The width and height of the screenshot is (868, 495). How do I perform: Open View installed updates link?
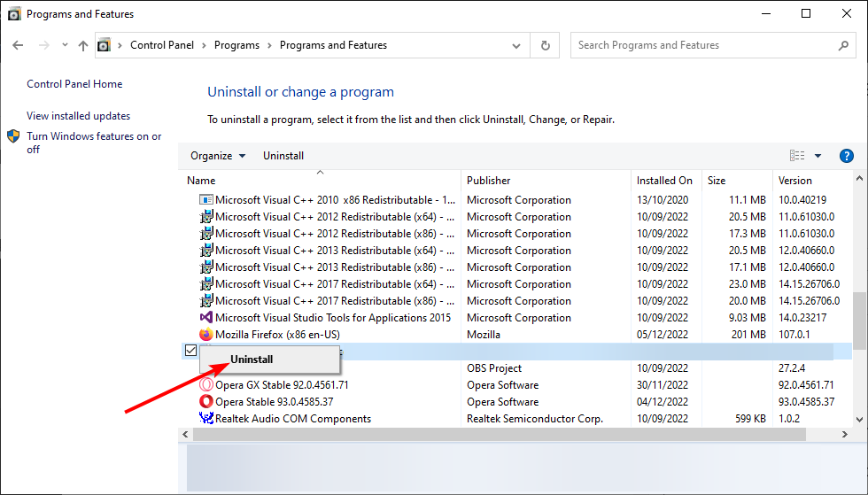coord(79,116)
